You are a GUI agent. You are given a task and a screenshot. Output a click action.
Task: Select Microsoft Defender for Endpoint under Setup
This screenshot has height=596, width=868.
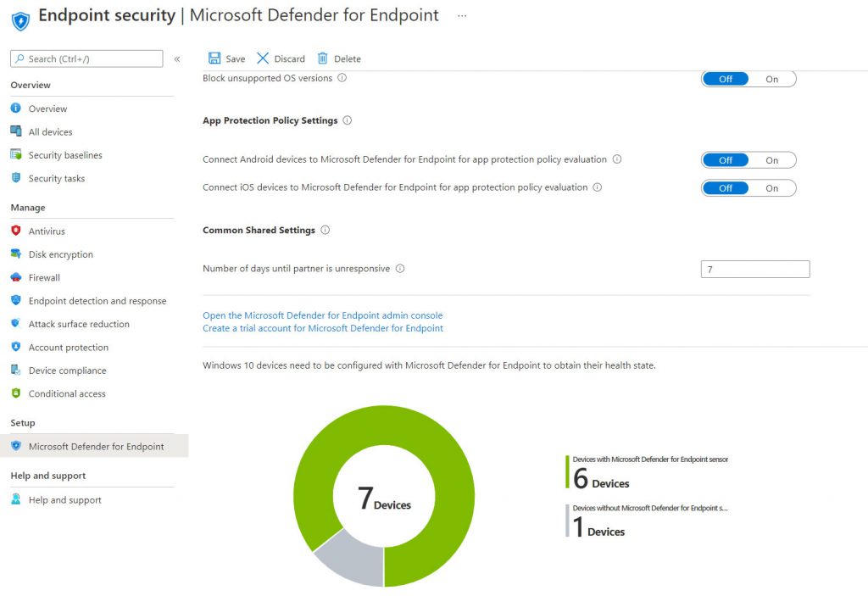tap(94, 446)
